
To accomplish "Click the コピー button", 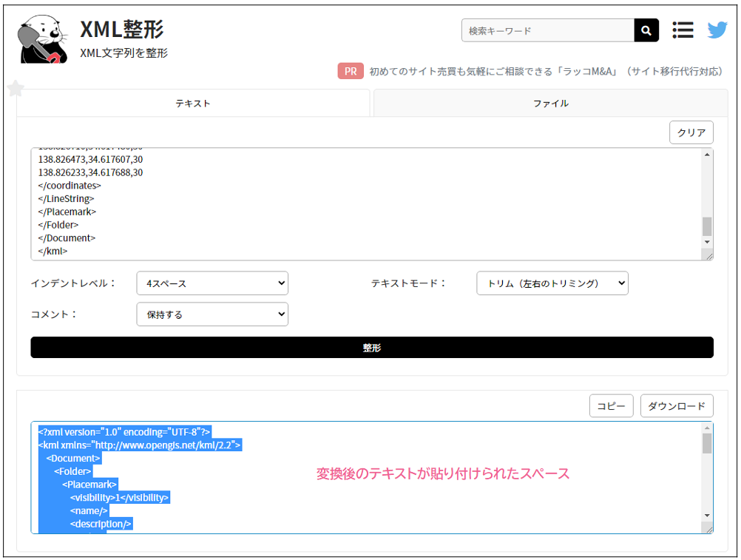I will pos(611,406).
